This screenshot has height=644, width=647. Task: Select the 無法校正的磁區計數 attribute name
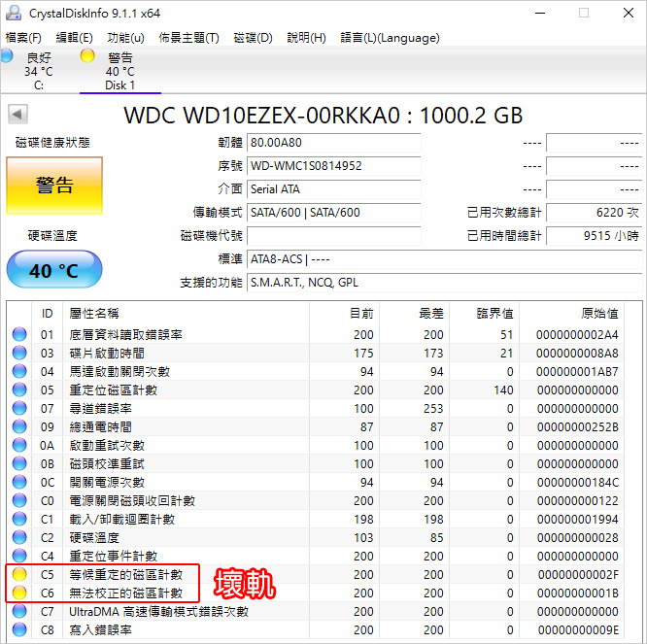125,593
